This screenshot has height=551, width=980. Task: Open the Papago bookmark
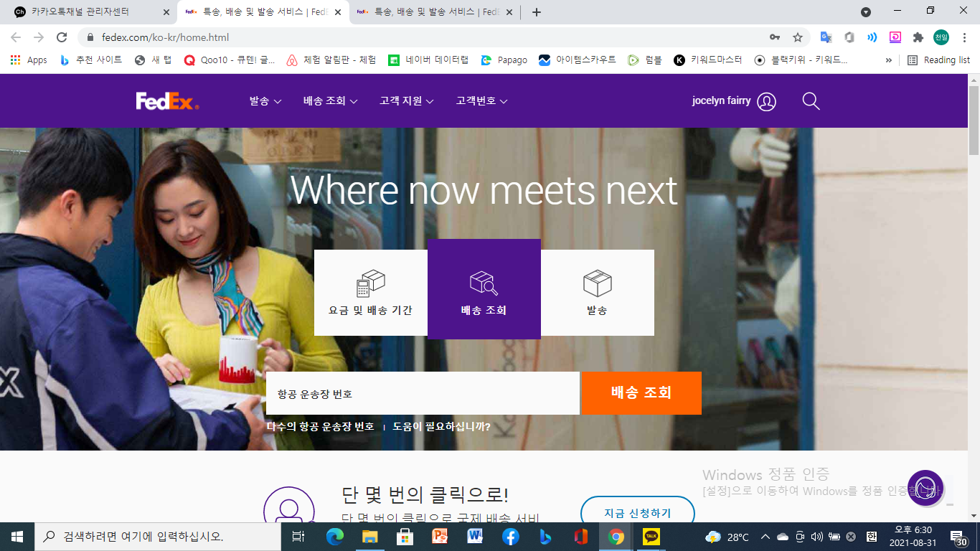point(504,60)
